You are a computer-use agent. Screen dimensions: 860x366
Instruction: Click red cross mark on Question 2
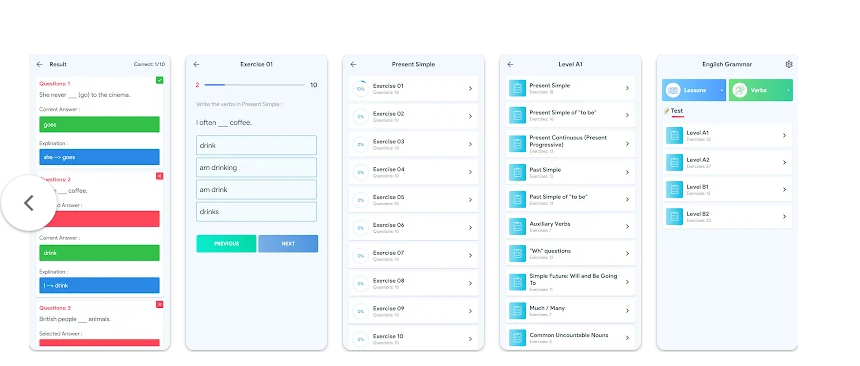(x=160, y=176)
